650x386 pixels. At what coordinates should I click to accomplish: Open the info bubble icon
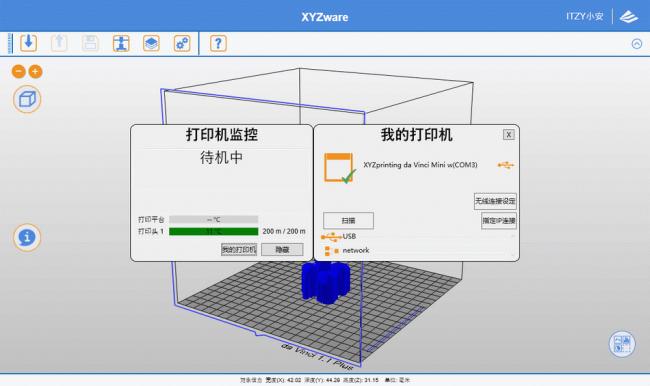tap(27, 237)
